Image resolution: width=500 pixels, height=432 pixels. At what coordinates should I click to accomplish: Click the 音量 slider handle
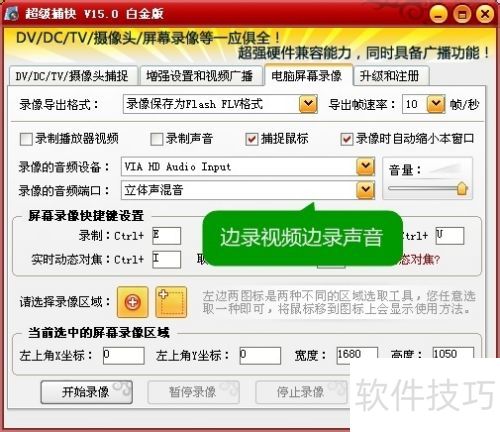pyautogui.click(x=462, y=188)
